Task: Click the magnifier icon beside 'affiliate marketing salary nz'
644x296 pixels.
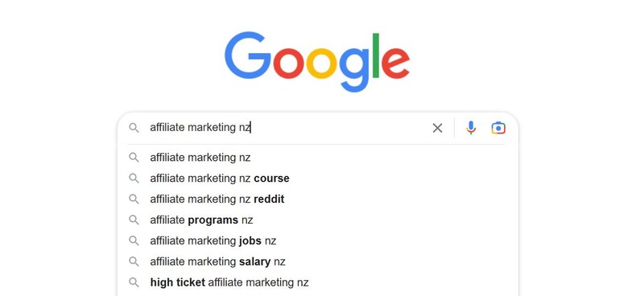Action: click(x=134, y=261)
